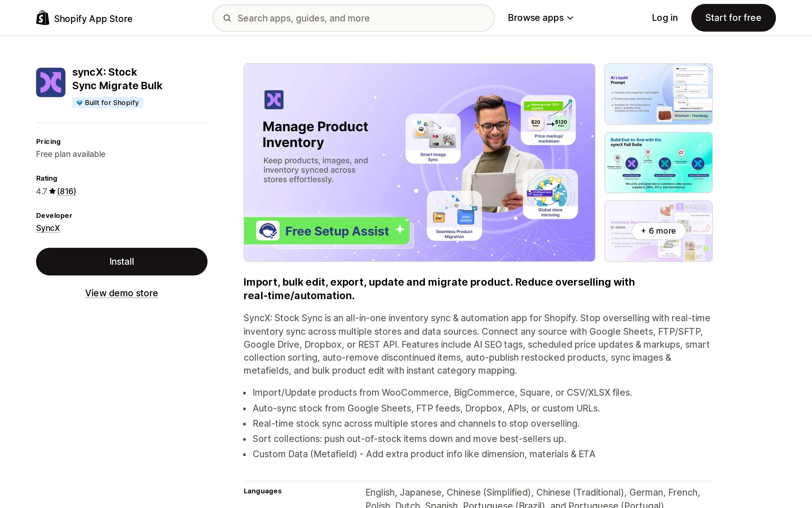Click the Custom Data (Metafield) bullet
Viewport: 812px width, 508px height.
[x=424, y=454]
